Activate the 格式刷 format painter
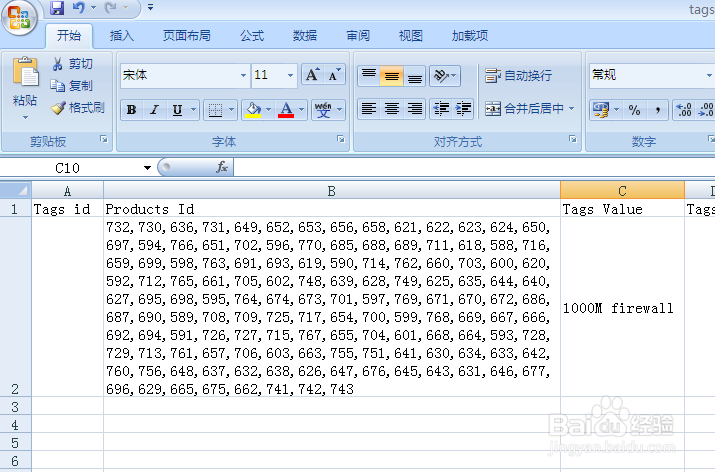 (78, 108)
